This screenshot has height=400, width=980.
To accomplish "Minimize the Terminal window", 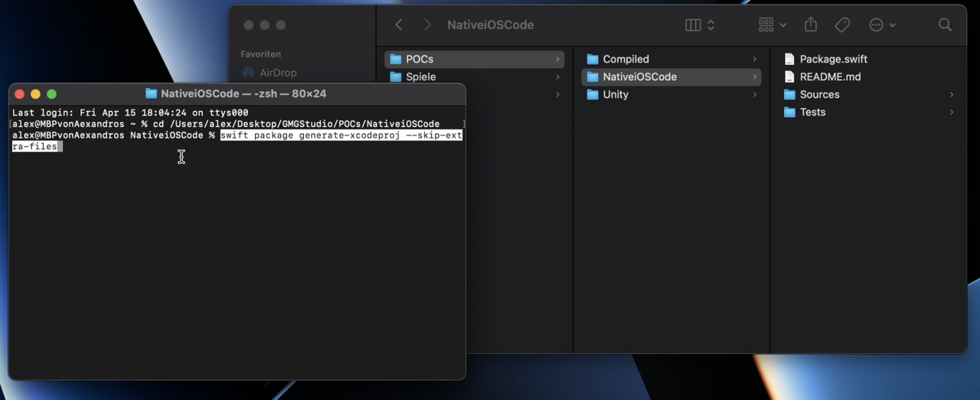I will point(35,94).
